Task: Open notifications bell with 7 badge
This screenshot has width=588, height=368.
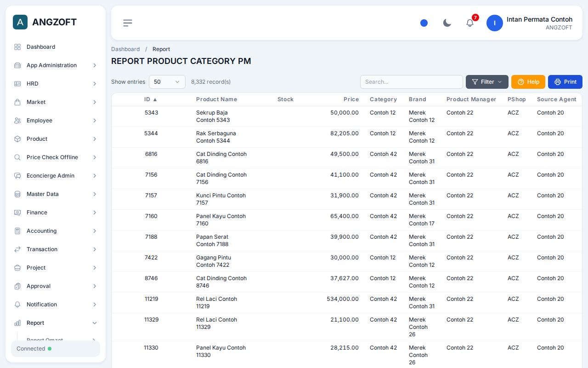Action: (x=470, y=23)
